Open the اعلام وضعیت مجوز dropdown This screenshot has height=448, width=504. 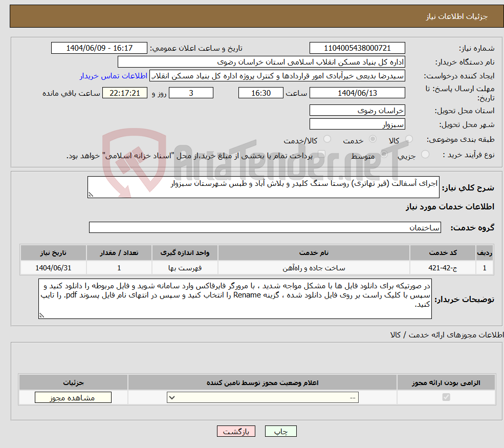click(262, 397)
